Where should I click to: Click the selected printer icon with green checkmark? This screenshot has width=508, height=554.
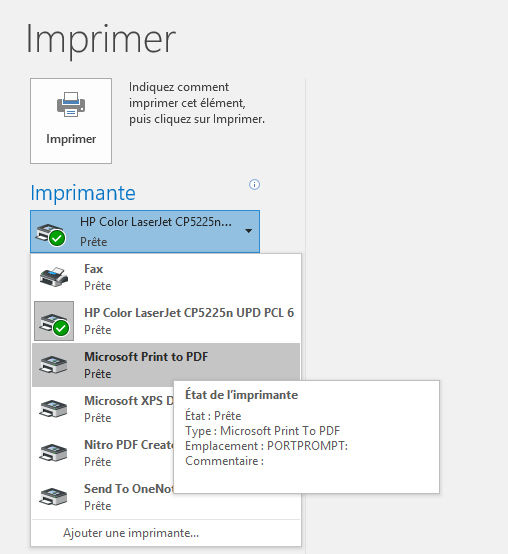pyautogui.click(x=51, y=234)
